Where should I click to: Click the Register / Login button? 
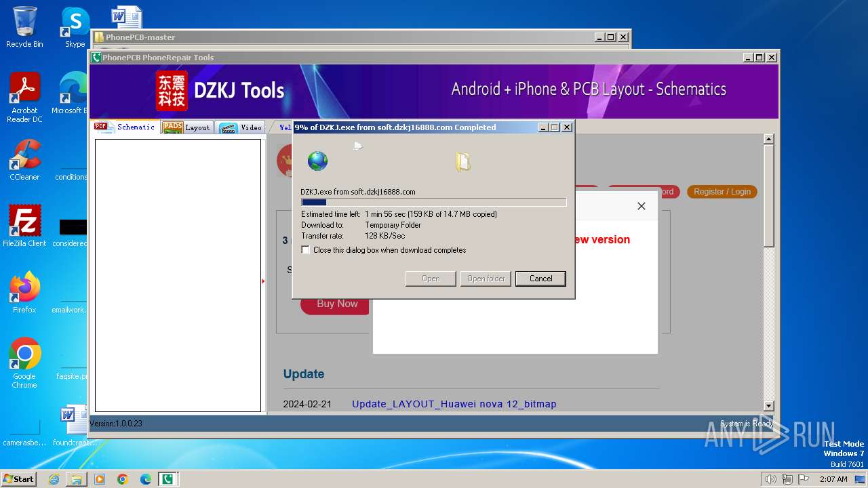(722, 192)
